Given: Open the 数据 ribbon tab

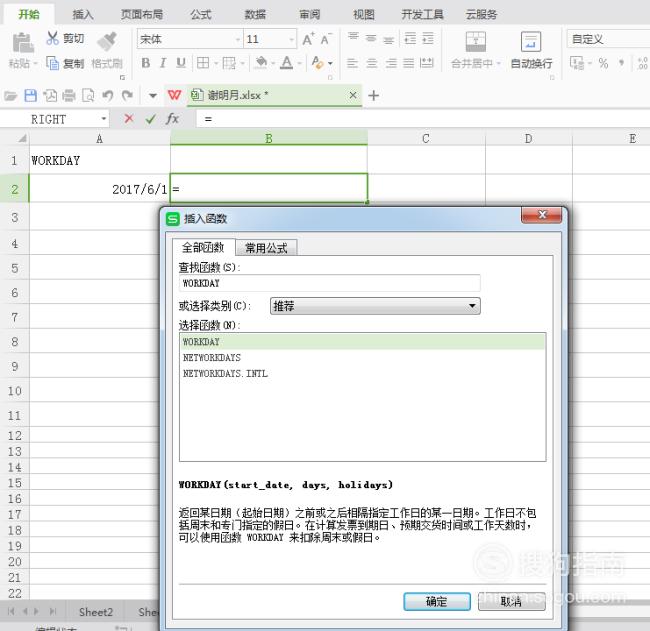Looking at the screenshot, I should pos(255,15).
